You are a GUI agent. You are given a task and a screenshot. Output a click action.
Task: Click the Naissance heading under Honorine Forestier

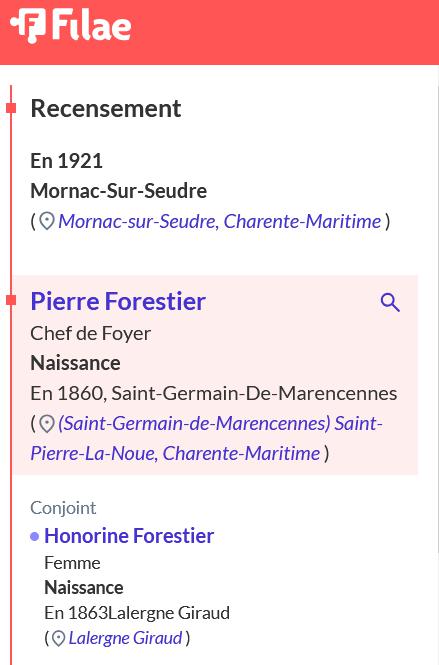tap(84, 588)
